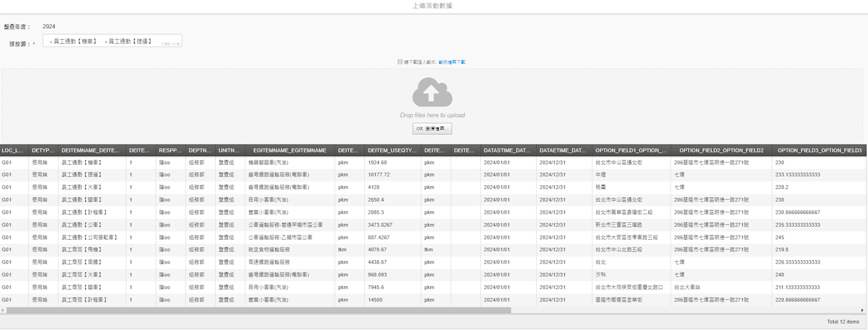Click the LOC_L... column header
This screenshot has height=330, width=868.
(x=13, y=151)
